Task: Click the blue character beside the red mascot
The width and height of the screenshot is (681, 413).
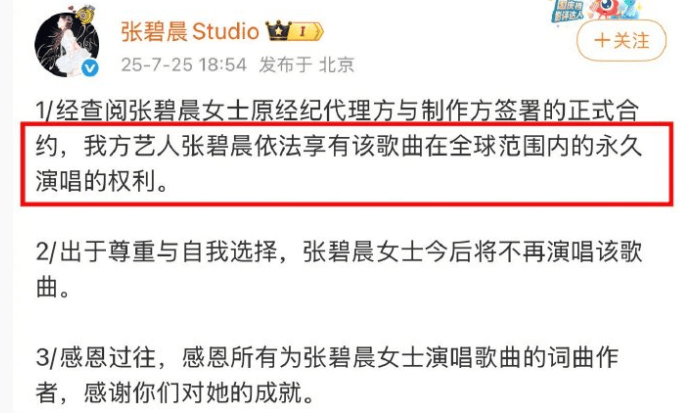Action: 629,9
